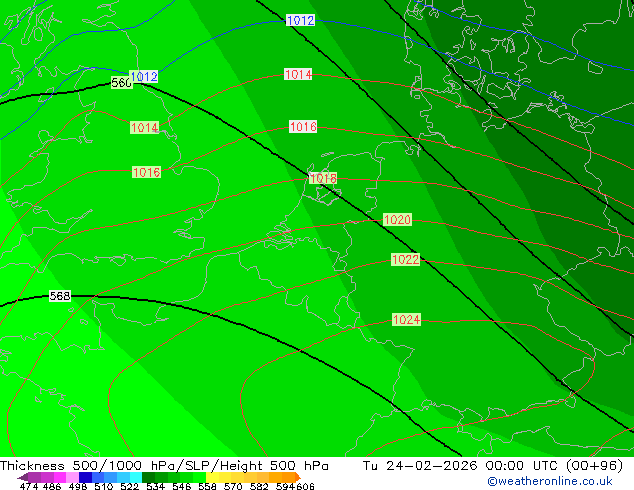634x490 pixels.
Task: Click the 498 legend value
Action: pos(78,486)
